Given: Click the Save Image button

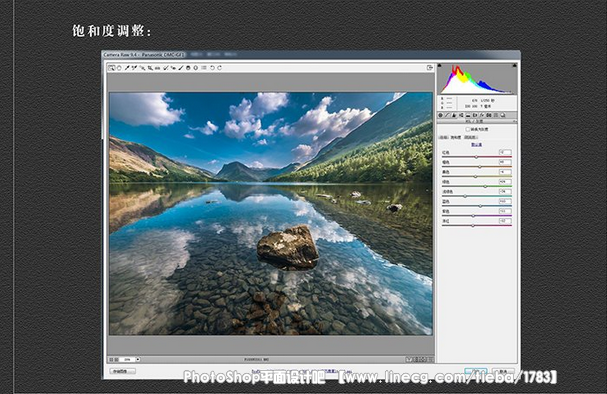Looking at the screenshot, I should 123,371.
